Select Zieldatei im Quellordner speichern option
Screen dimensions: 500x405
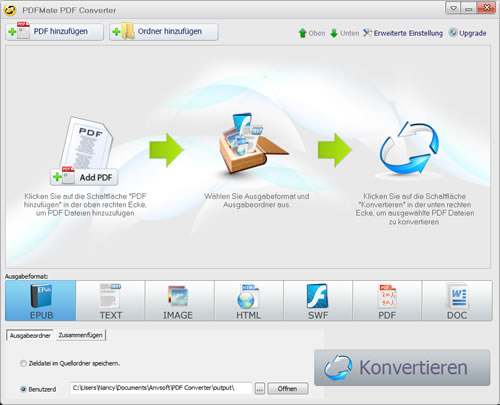point(70,363)
